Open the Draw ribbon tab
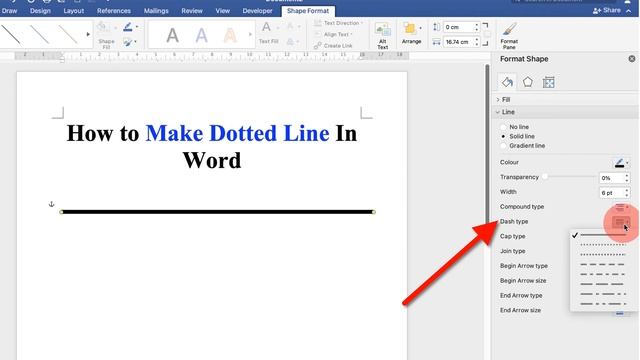The height and width of the screenshot is (360, 640). click(9, 11)
